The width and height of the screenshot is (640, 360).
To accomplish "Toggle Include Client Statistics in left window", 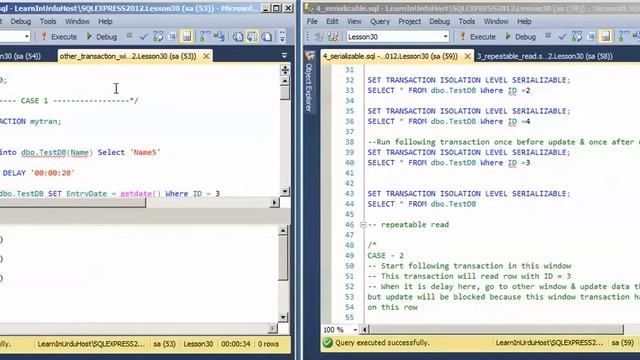I will [x=219, y=37].
